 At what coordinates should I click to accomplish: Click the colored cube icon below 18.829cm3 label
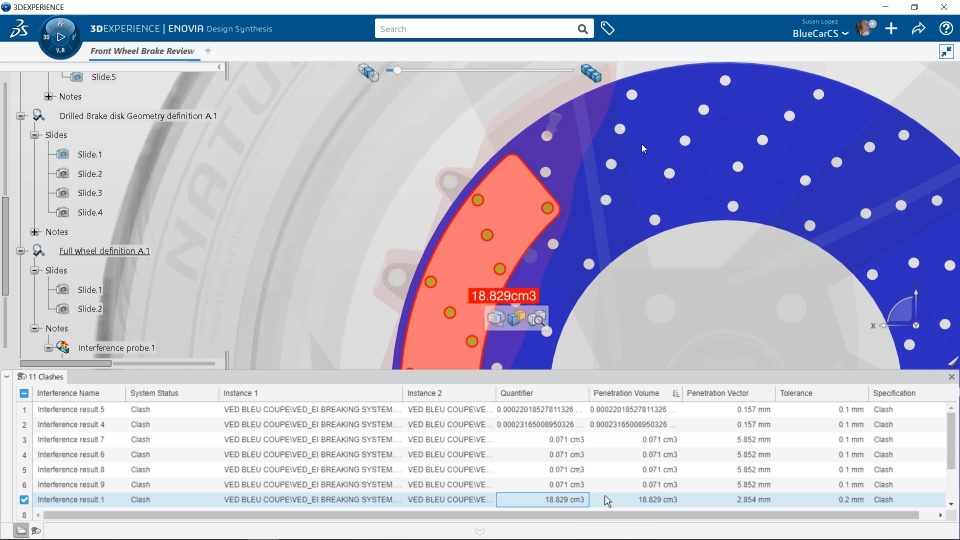coord(516,318)
